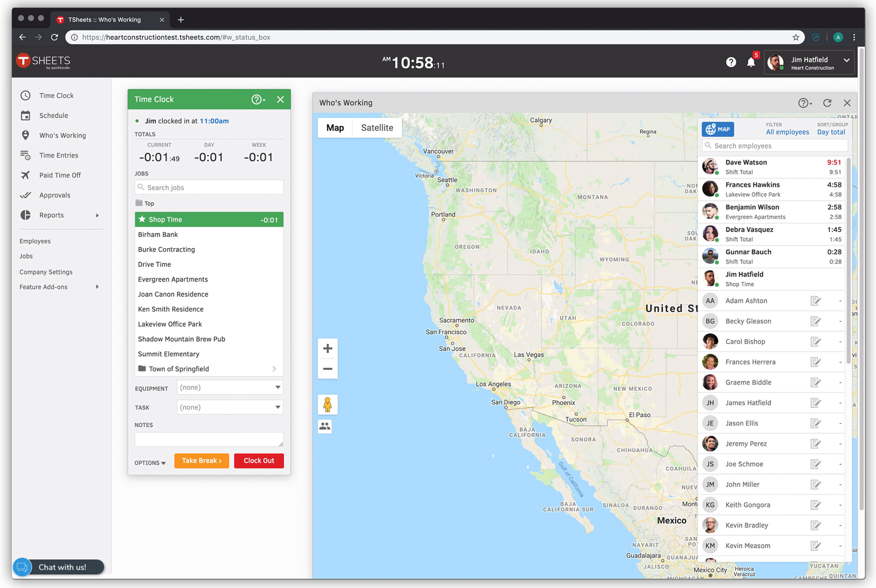
Task: Select Frances Hawkins in employee list
Action: 772,189
